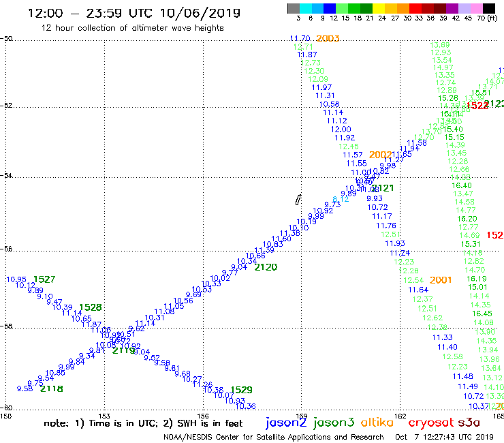Screen dimensions: 504x443
Task: Click the wave height value '11.64'
Action: coord(418,290)
